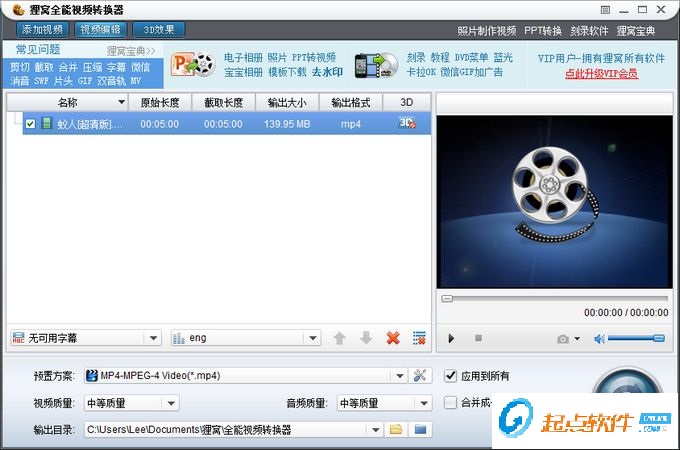
Task: Click the preview seek bar
Action: [555, 299]
